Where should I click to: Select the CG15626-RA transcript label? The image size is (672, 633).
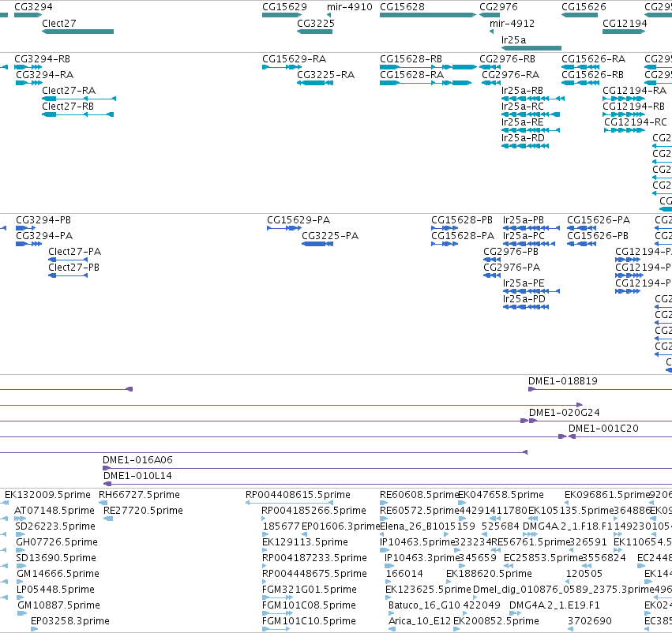pyautogui.click(x=593, y=59)
